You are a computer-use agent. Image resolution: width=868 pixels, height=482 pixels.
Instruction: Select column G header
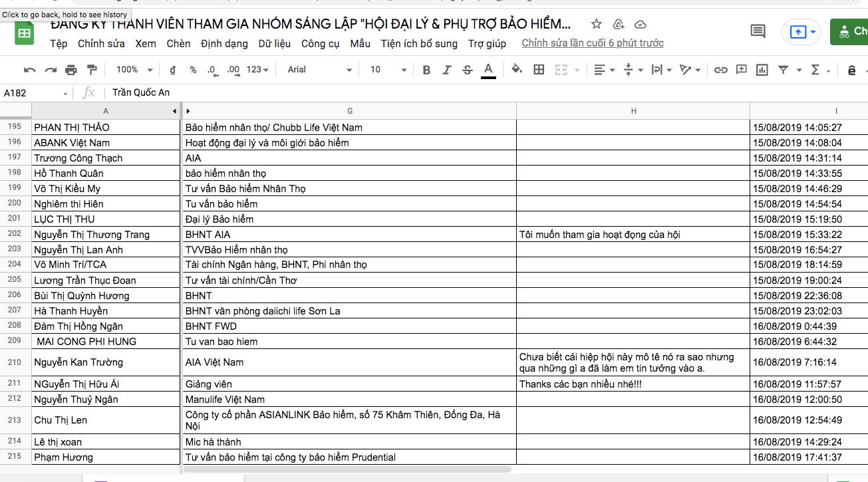coord(350,111)
